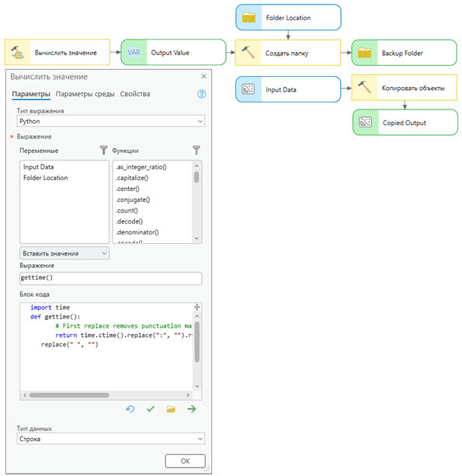The width and height of the screenshot is (462, 476).
Task: Switch to the Свойства tab
Action: click(135, 94)
